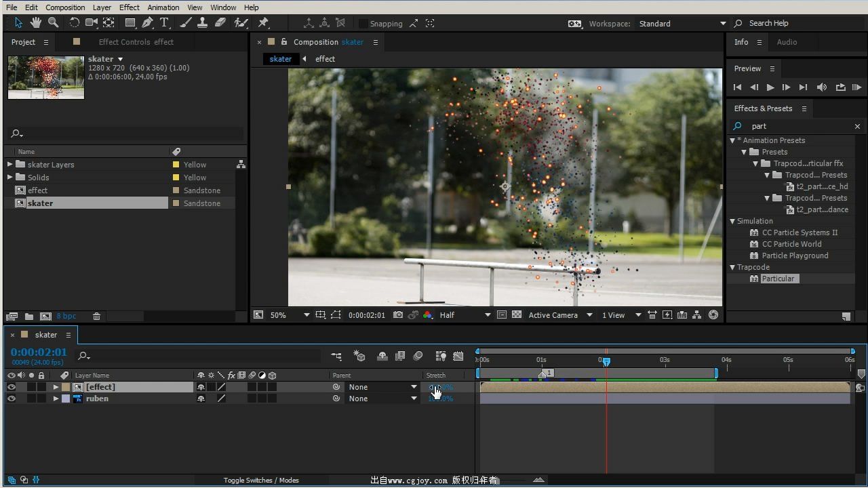Select the Particular effect in list

tap(778, 279)
